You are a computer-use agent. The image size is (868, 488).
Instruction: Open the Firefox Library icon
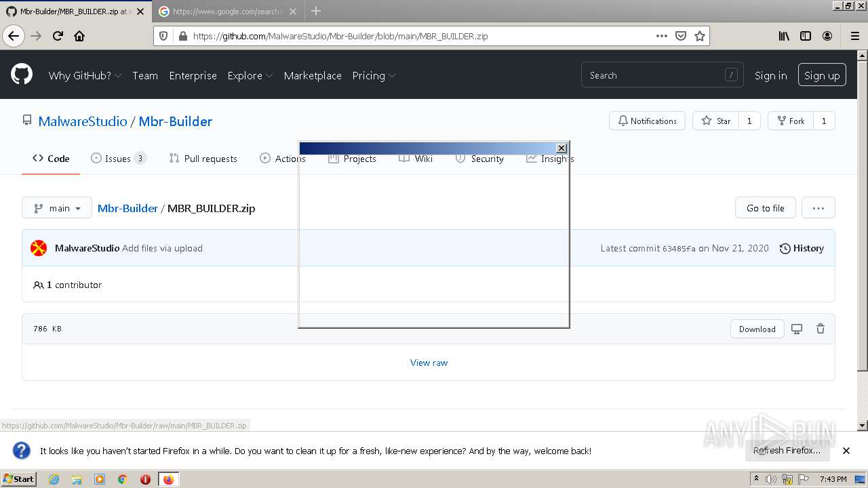pyautogui.click(x=784, y=36)
